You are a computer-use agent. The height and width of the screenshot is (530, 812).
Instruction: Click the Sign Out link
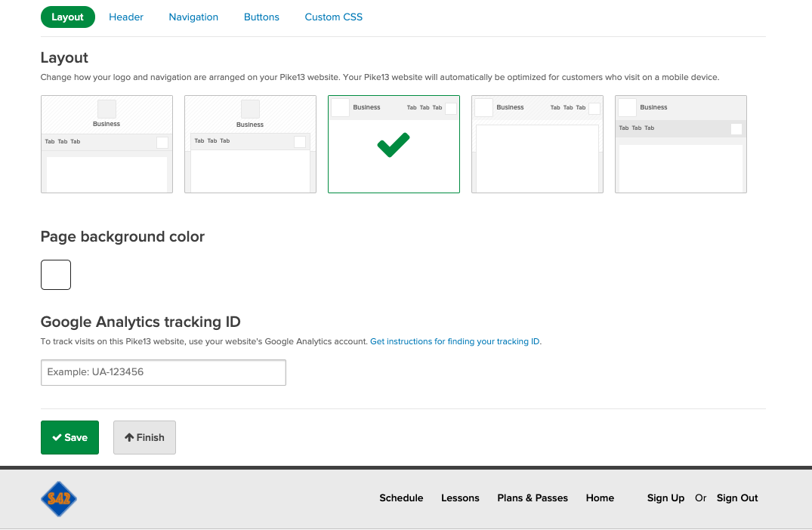click(737, 498)
